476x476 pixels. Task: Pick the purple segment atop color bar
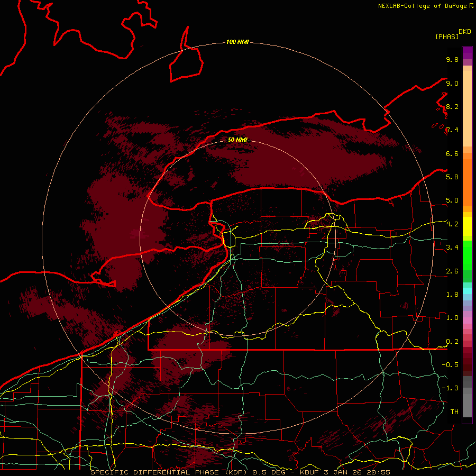tap(467, 53)
